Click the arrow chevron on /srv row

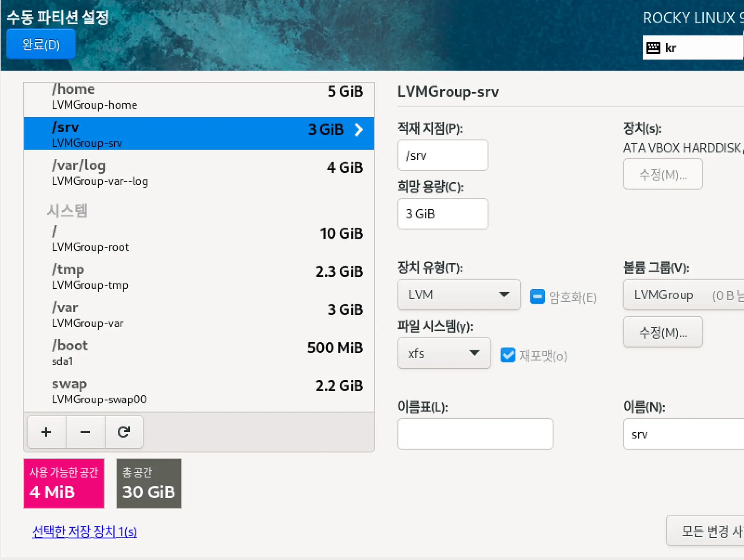pos(359,130)
